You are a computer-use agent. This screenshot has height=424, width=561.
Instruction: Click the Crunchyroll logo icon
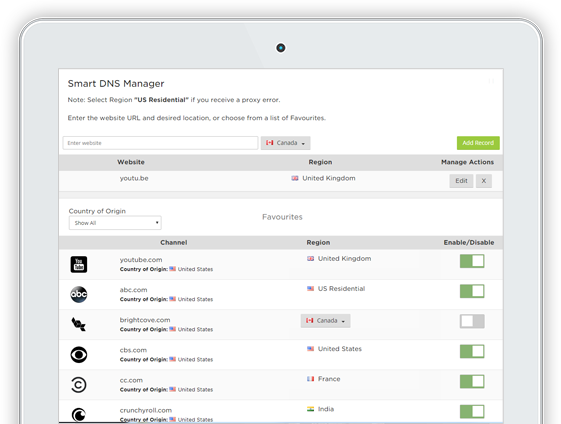(x=79, y=415)
